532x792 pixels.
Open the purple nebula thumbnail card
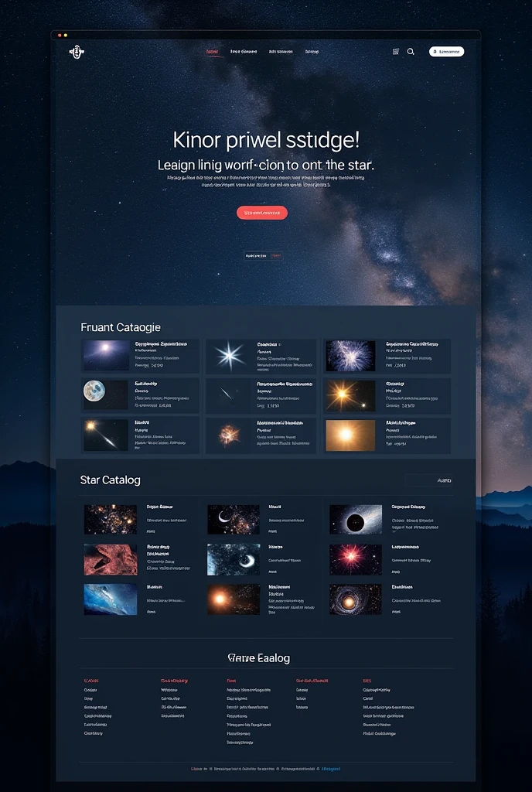pyautogui.click(x=350, y=356)
